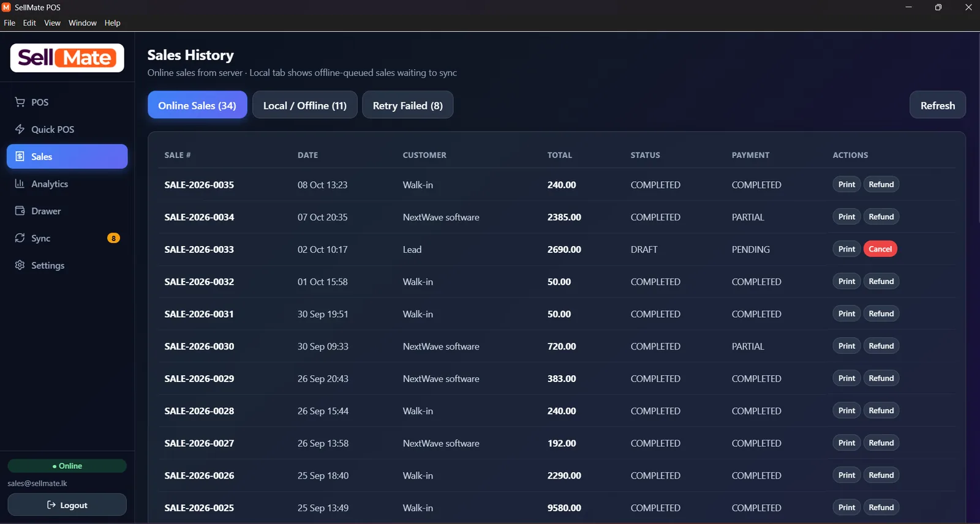Click customer Lead in the table
The height and width of the screenshot is (524, 980).
coord(412,249)
